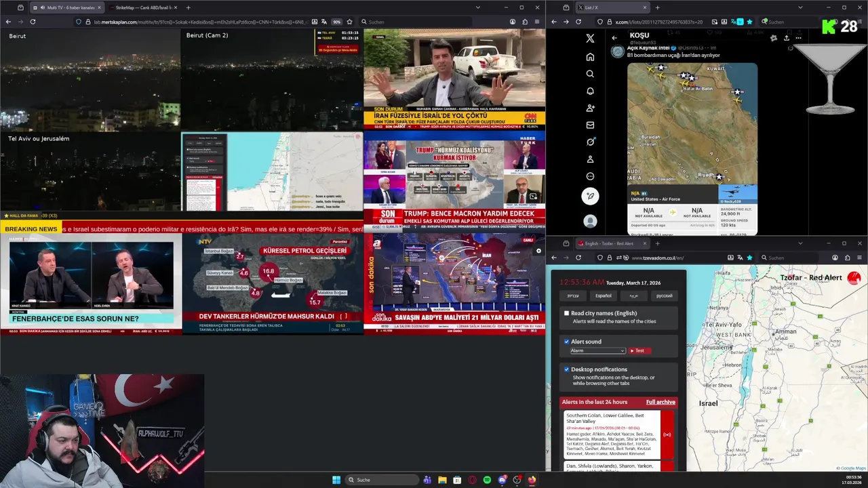Select the Tel Aviv ou Jerusalém camera feed
Screen dimensions: 868x488
(90, 171)
